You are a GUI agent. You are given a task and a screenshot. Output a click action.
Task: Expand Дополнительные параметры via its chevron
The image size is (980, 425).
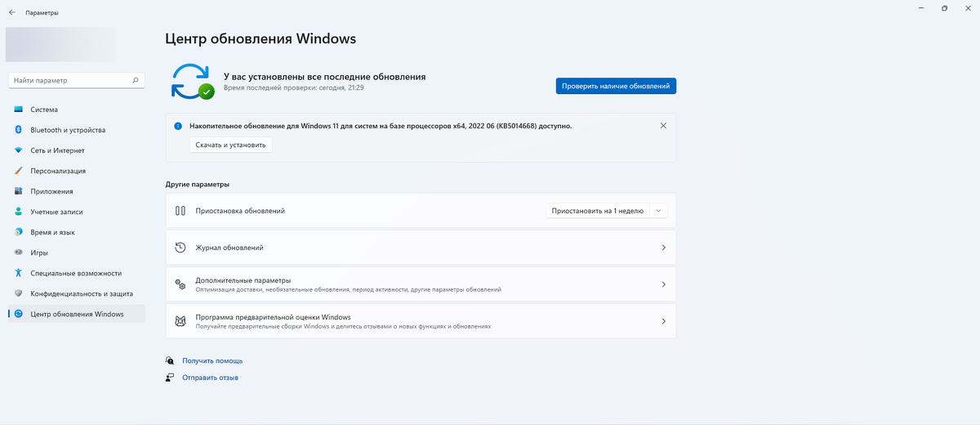tap(663, 284)
